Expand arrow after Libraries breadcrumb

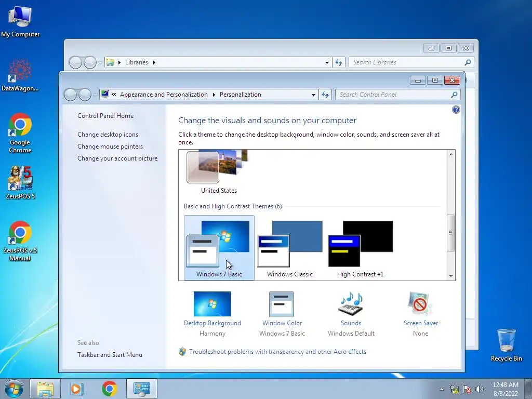tap(154, 62)
